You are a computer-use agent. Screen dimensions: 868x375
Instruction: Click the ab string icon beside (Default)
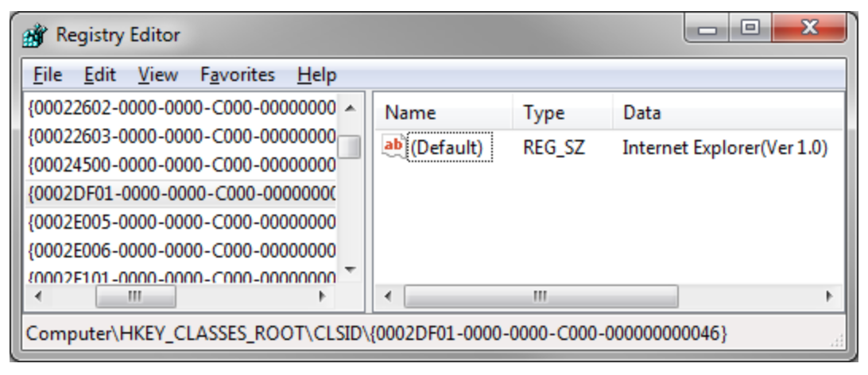pos(393,146)
